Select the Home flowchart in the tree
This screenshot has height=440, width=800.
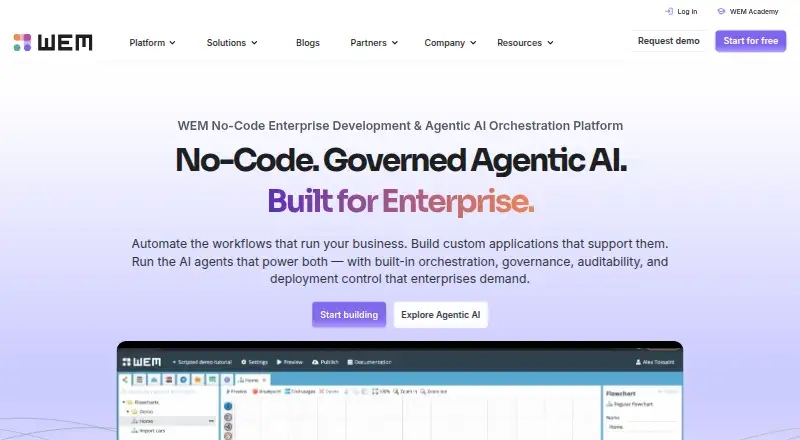[142, 421]
